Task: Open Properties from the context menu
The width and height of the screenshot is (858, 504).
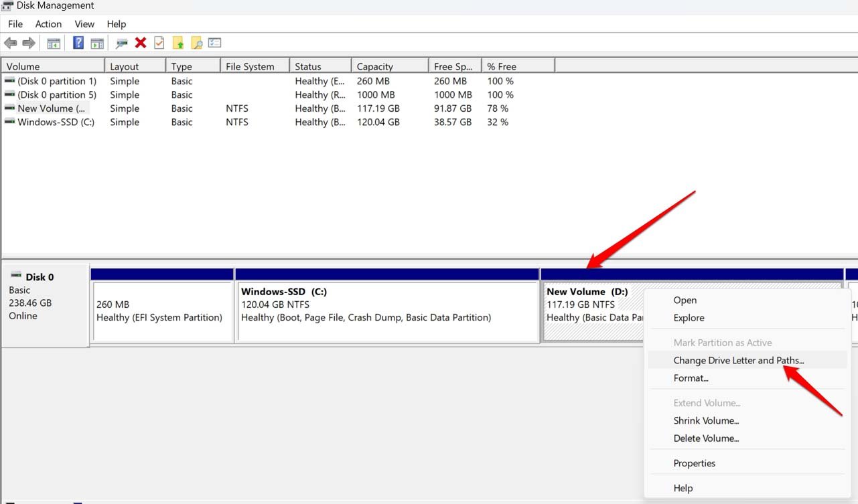Action: click(x=695, y=463)
